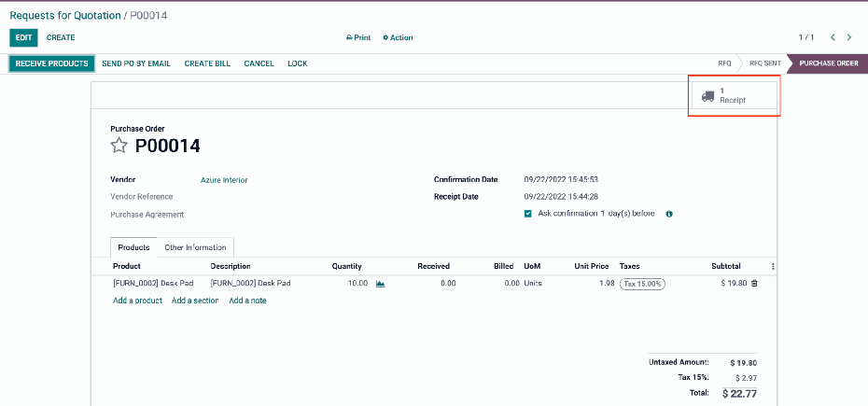Click the Receive Products button
The width and height of the screenshot is (868, 406).
[52, 63]
